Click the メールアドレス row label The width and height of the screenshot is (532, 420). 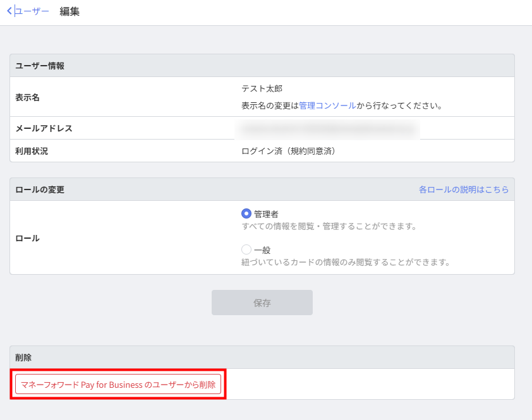tap(44, 128)
